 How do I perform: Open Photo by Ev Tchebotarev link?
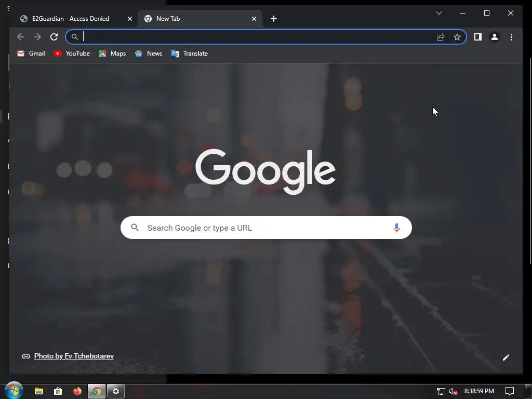point(74,356)
